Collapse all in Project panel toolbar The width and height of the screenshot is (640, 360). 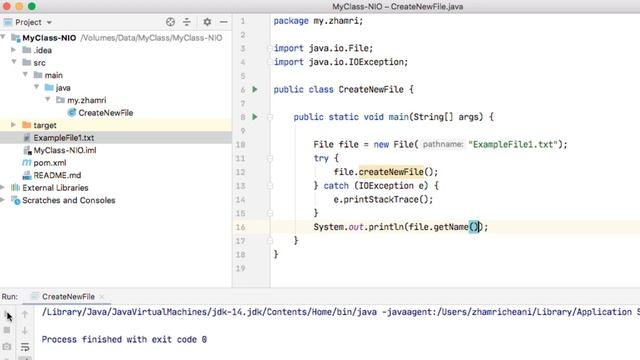pyautogui.click(x=187, y=22)
